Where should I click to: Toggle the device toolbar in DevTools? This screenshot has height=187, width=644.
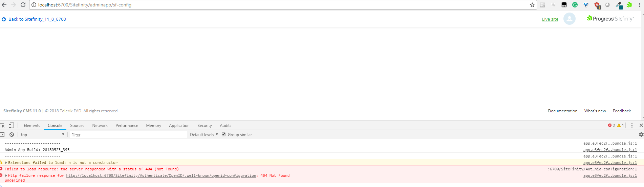(11, 125)
